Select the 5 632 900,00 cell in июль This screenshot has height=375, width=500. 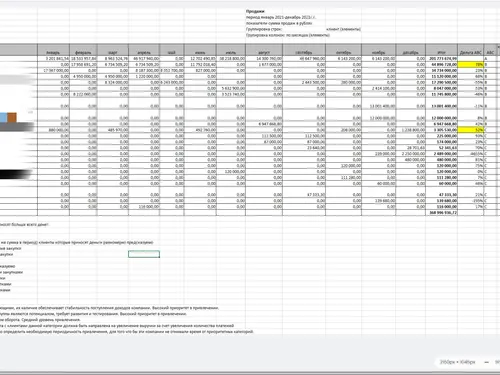(x=231, y=88)
